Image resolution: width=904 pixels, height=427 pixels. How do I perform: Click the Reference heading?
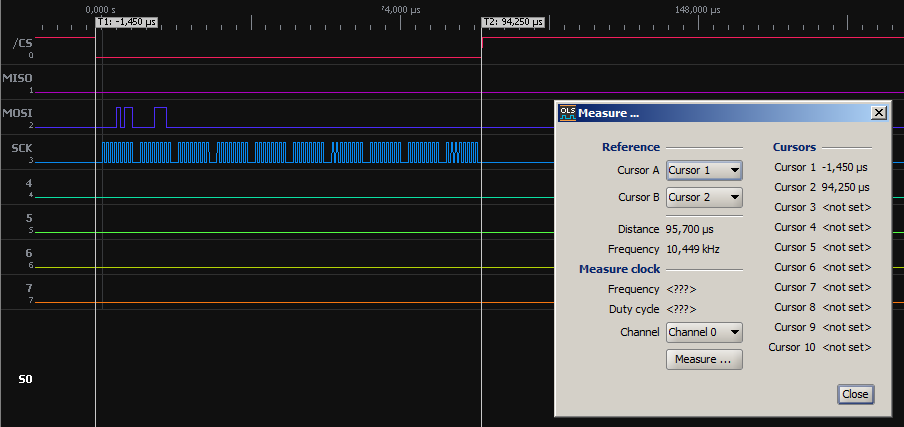click(631, 147)
